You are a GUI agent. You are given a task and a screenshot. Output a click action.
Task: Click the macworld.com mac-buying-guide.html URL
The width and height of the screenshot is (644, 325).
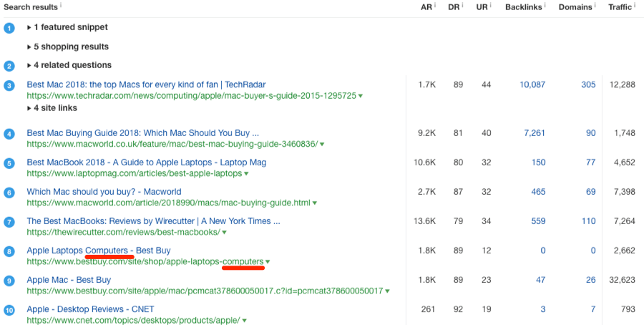point(169,203)
